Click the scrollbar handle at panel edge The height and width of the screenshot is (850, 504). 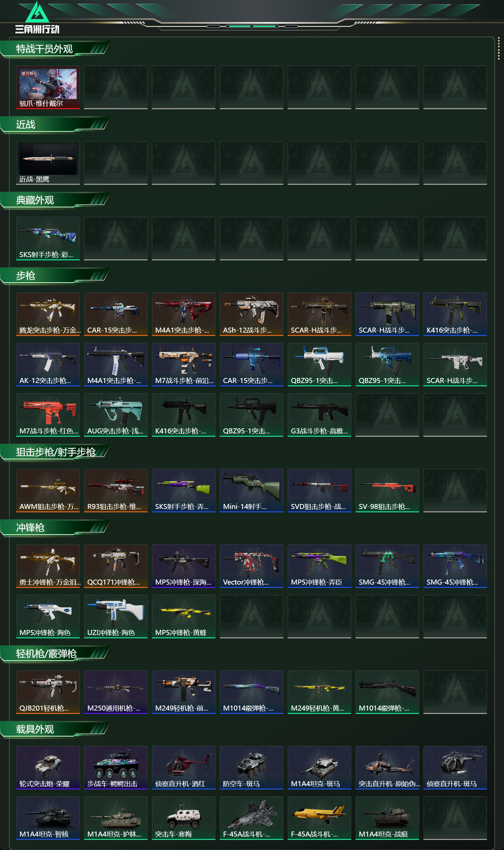coord(499,49)
